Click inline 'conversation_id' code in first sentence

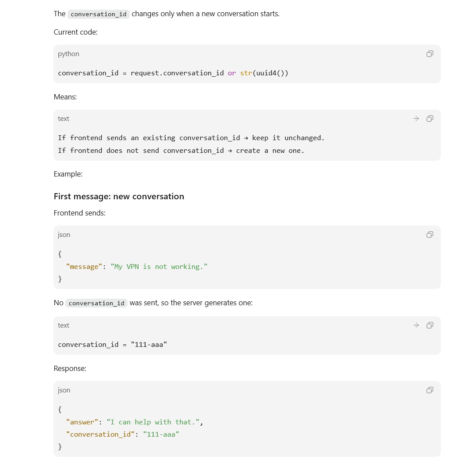pyautogui.click(x=98, y=14)
